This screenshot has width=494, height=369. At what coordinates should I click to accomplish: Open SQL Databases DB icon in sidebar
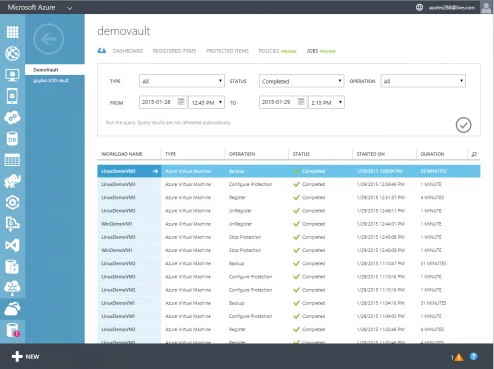point(12,139)
